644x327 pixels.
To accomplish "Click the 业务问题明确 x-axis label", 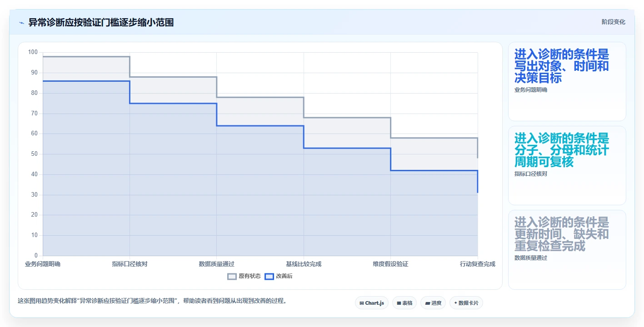I will (x=43, y=264).
